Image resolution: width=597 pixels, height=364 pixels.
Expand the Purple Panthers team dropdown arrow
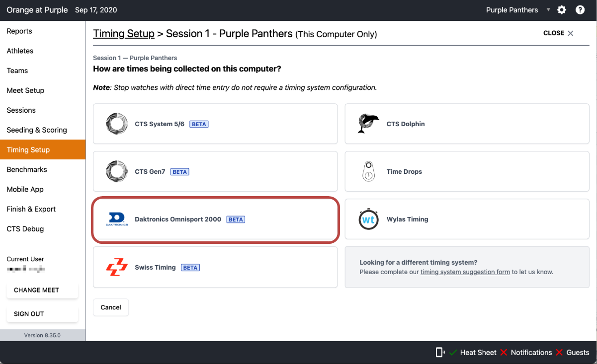click(x=548, y=10)
